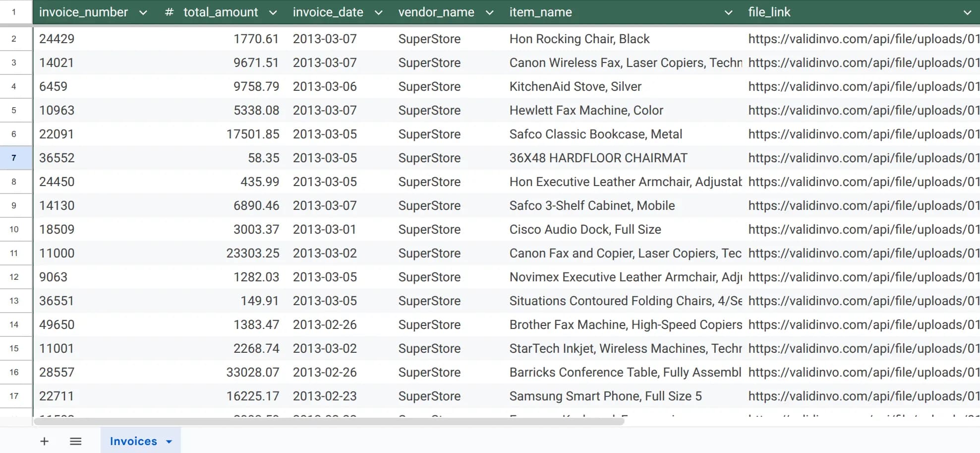980x453 pixels.
Task: Add a new sheet with the plus icon
Action: click(44, 441)
